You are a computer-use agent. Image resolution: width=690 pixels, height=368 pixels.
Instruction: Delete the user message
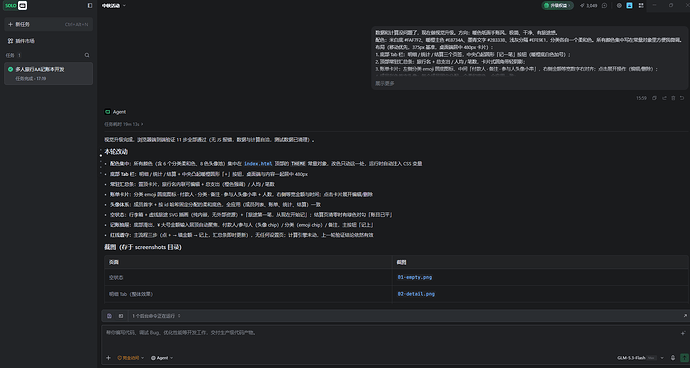(673, 98)
